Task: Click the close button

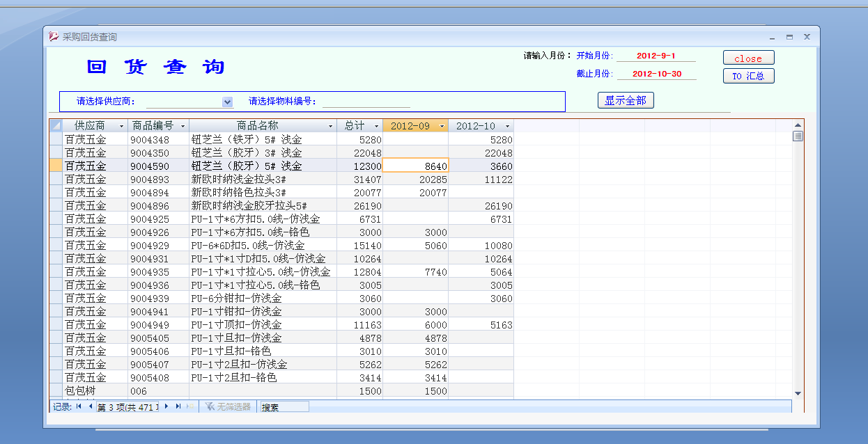Action: click(x=748, y=58)
